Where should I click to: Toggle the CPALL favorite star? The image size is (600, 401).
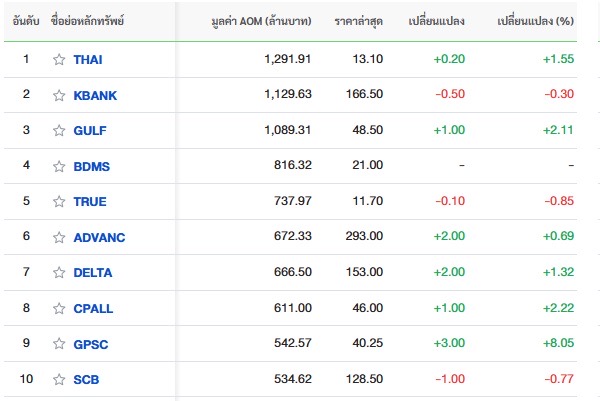[59, 309]
